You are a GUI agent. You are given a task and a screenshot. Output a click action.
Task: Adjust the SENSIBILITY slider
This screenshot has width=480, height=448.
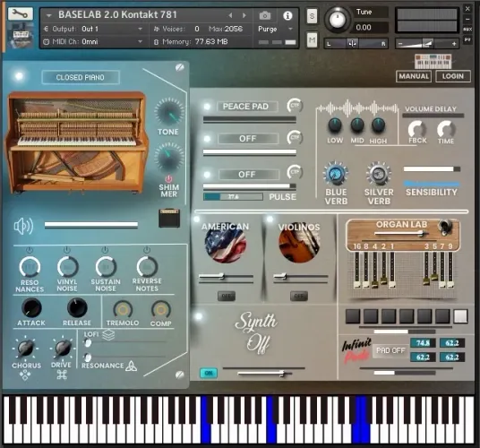(x=432, y=169)
